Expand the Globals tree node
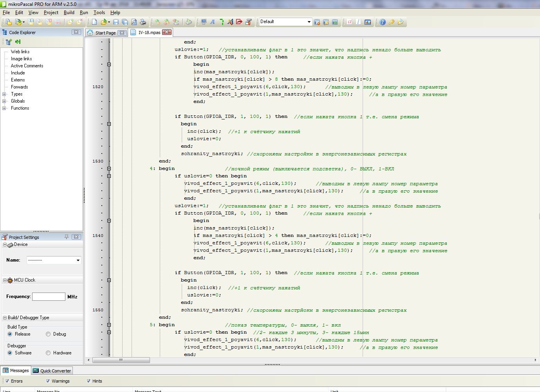The height and width of the screenshot is (392, 540). [4, 101]
